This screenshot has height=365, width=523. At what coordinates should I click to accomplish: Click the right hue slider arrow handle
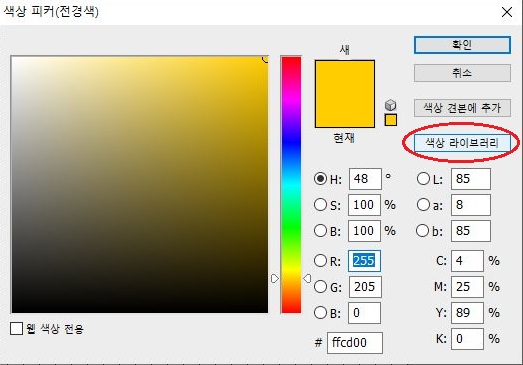(x=307, y=278)
